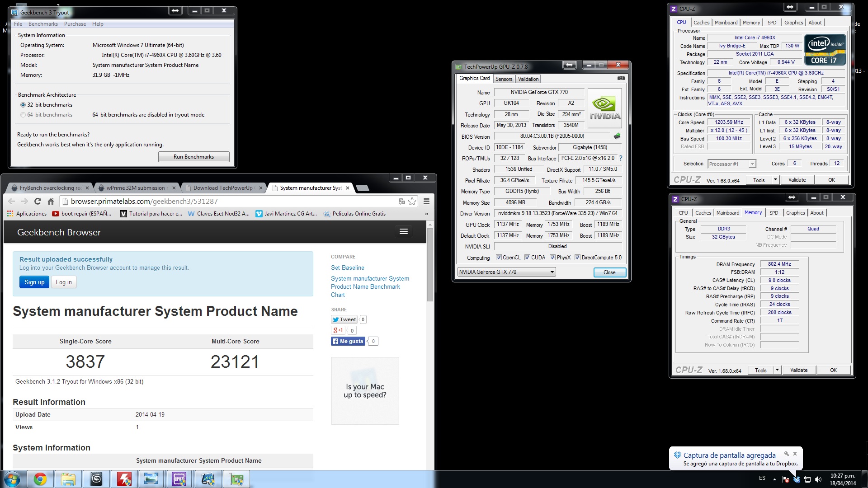Image resolution: width=868 pixels, height=488 pixels.
Task: Open the Geekbench Browser navigation hamburger
Action: [404, 232]
